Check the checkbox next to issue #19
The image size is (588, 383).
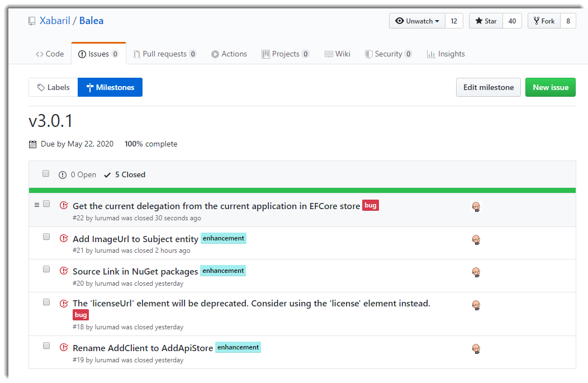point(46,346)
